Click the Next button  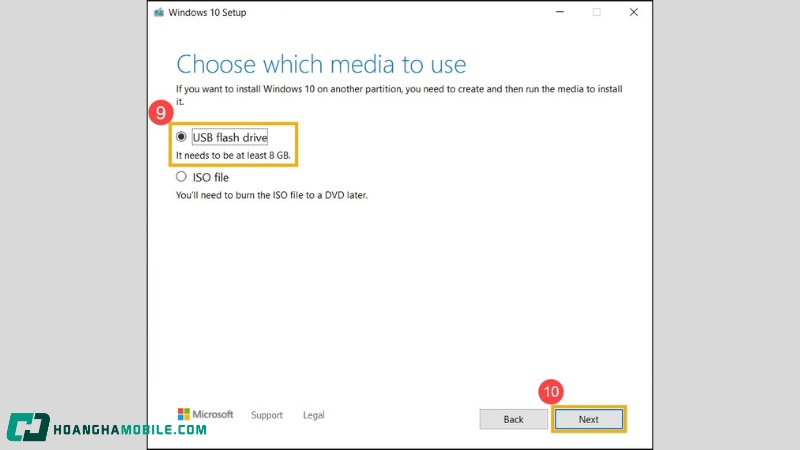coord(588,419)
